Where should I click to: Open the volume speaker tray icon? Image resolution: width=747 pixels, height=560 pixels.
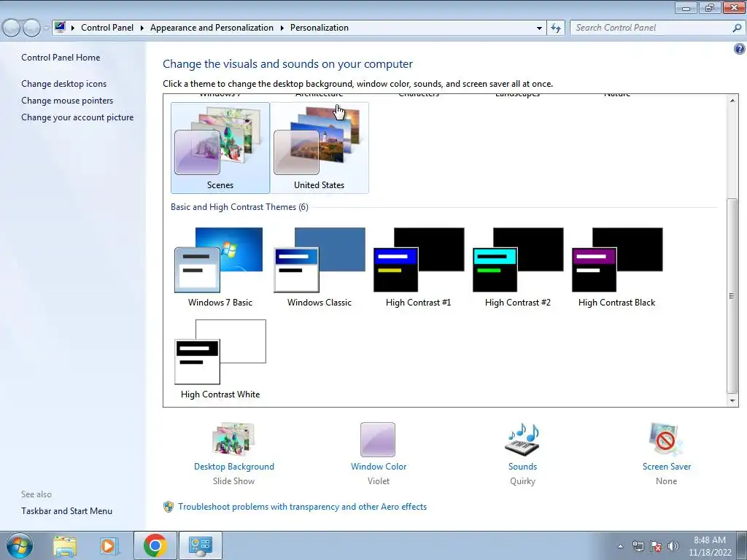point(673,546)
